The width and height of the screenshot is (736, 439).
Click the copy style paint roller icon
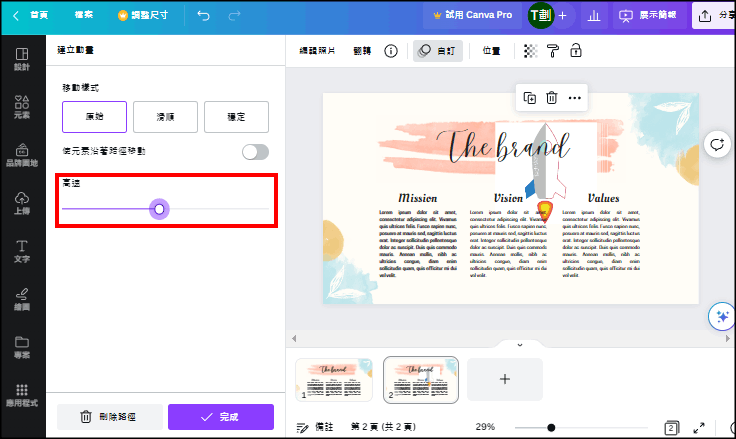[x=552, y=51]
